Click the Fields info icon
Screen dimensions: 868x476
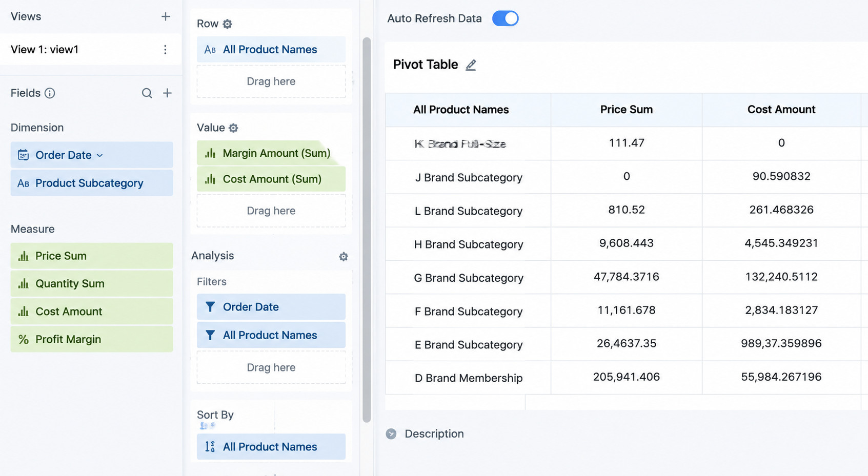coord(50,93)
